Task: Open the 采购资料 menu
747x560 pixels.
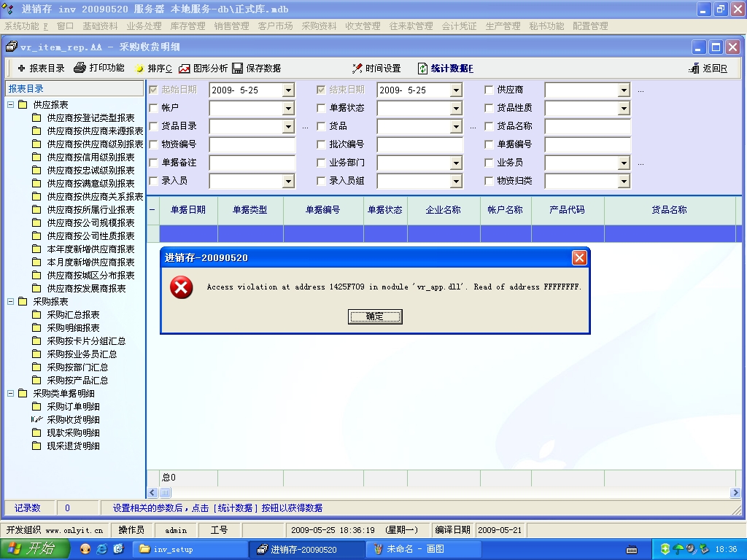Action: (x=319, y=26)
